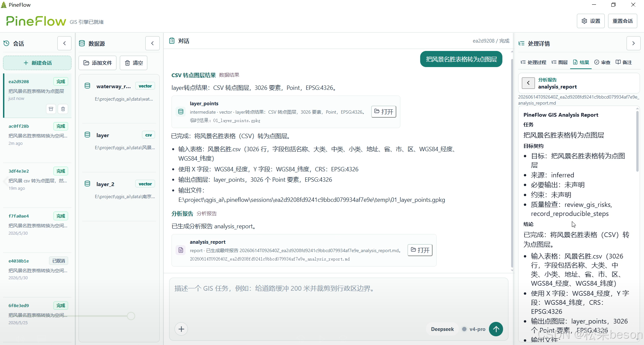The image size is (644, 345).
Task: Minimize the PineFlow window
Action: coord(594,5)
